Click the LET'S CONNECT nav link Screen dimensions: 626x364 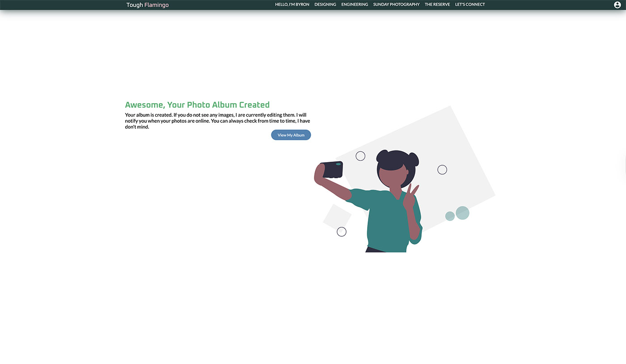point(470,4)
